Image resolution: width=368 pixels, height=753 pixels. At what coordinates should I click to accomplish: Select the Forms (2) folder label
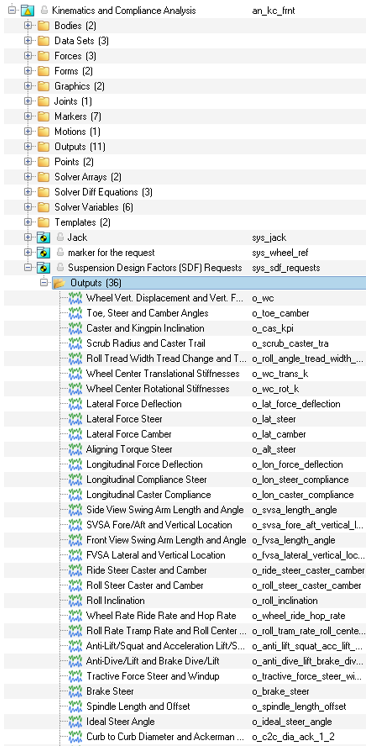[x=74, y=71]
